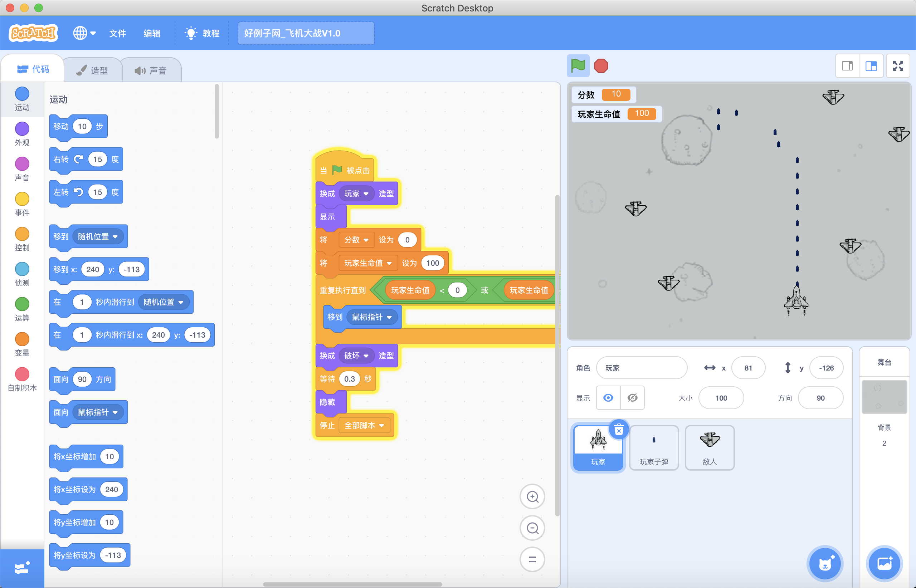Zoom in the code workspace
The image size is (916, 588).
click(532, 497)
